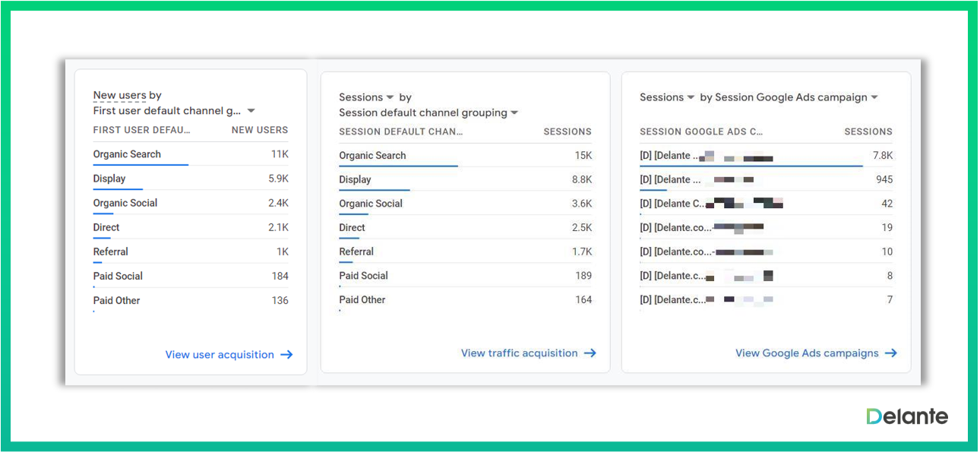Click the 15K sessions value
The height and width of the screenshot is (452, 980).
(x=583, y=155)
